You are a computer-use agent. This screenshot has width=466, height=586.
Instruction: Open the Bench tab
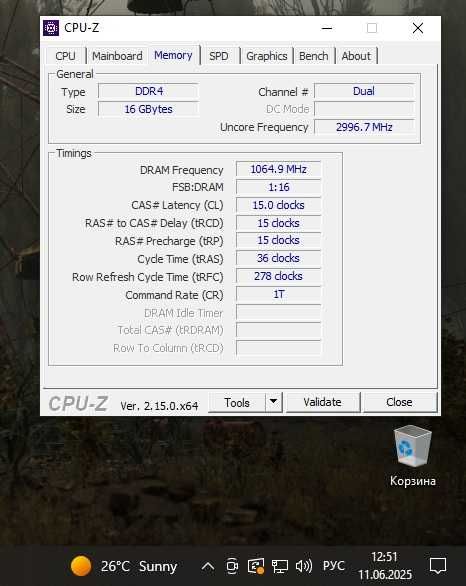click(x=314, y=56)
